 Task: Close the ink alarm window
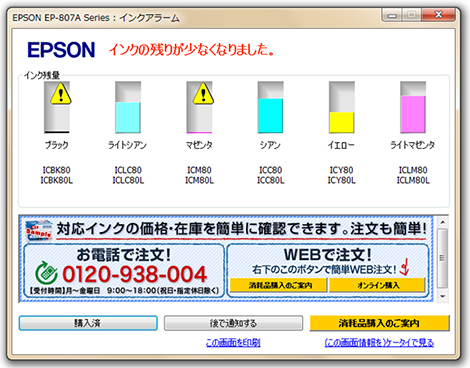pyautogui.click(x=438, y=15)
